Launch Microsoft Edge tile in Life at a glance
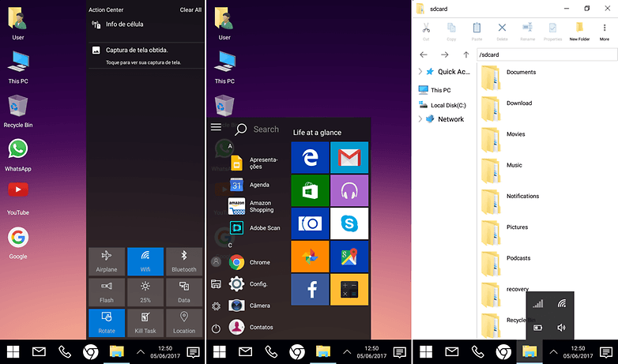618x364 pixels. (310, 158)
